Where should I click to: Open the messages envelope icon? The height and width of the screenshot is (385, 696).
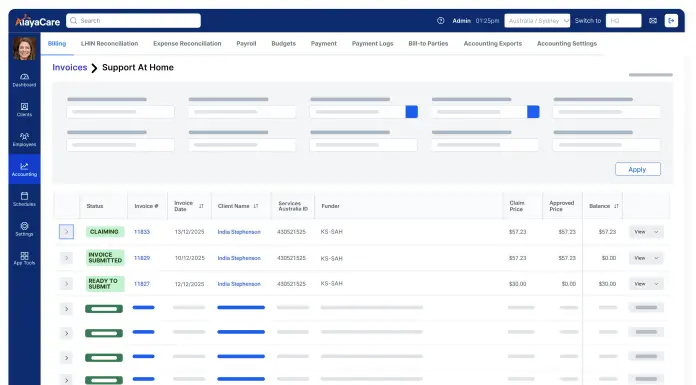[x=652, y=20]
